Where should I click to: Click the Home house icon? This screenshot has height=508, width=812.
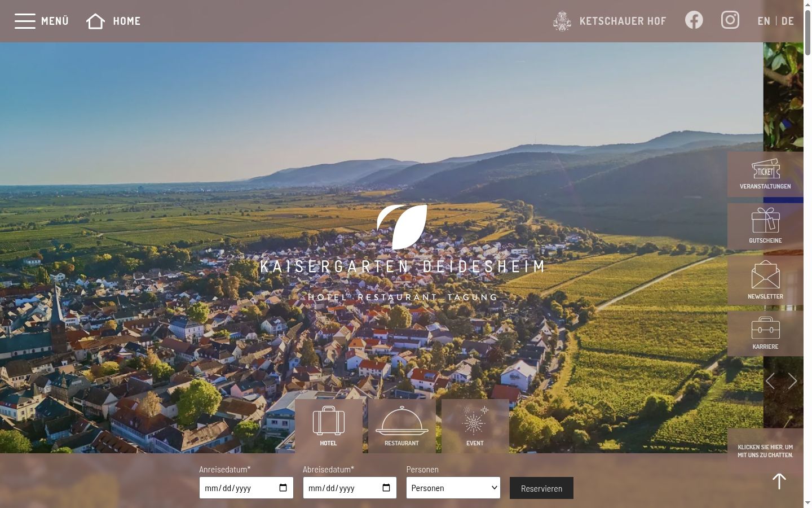(95, 21)
